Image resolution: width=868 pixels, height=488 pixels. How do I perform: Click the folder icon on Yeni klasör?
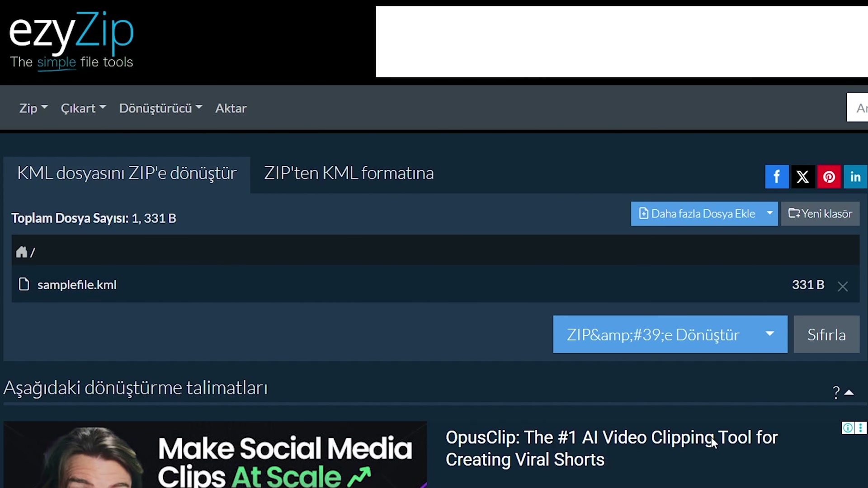(x=795, y=213)
